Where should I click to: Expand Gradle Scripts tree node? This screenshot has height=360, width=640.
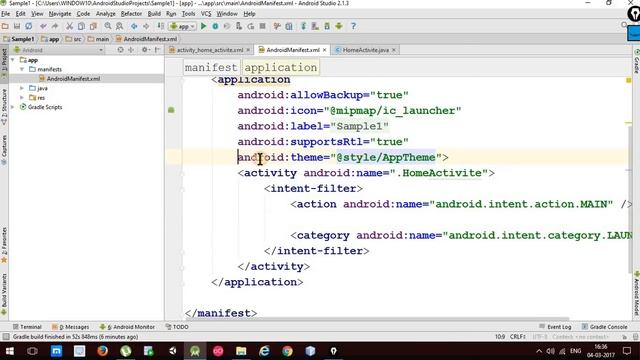(13, 107)
